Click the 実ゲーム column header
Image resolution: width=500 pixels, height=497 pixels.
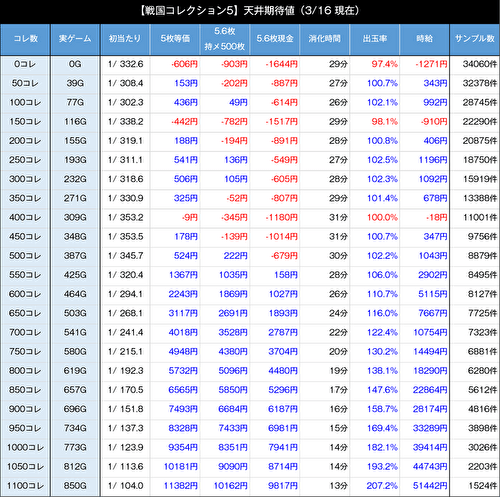pos(75,39)
